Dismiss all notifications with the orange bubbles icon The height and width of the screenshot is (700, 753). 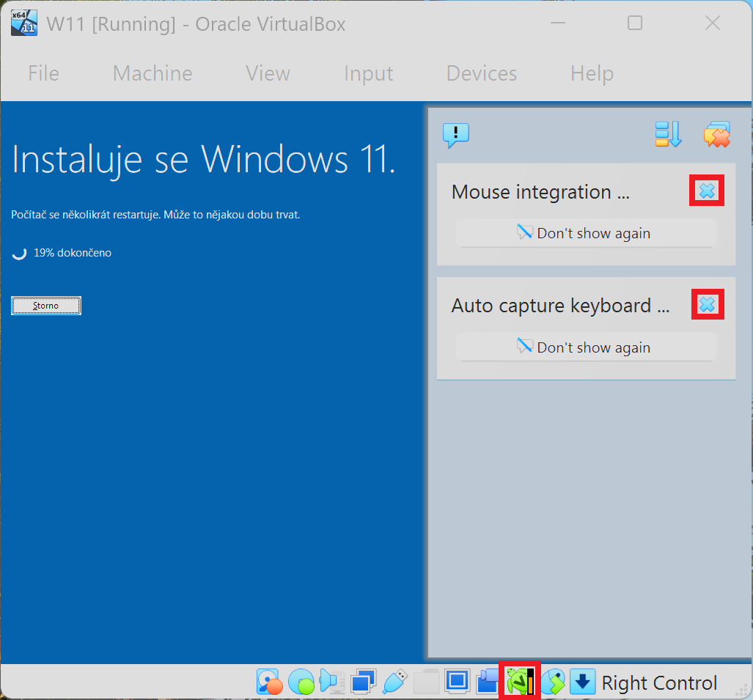tap(716, 134)
